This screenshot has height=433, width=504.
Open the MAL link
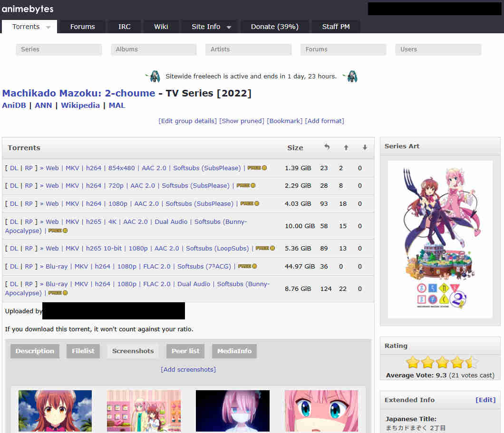click(117, 106)
